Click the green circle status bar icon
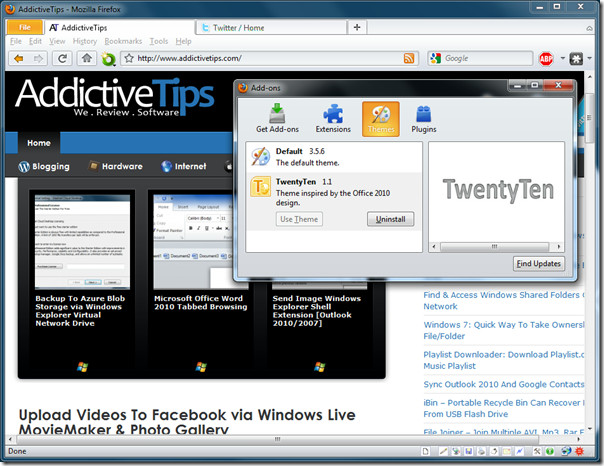 click(x=550, y=451)
